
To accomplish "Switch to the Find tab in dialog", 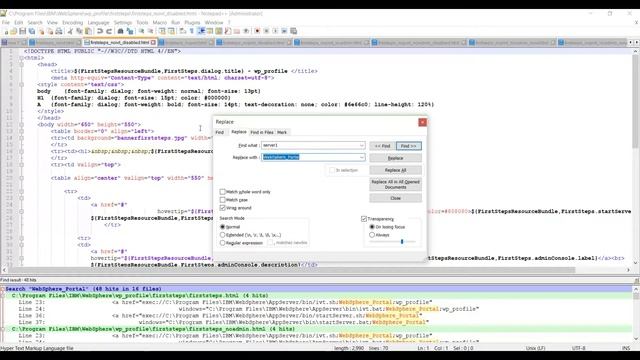I will tap(220, 132).
